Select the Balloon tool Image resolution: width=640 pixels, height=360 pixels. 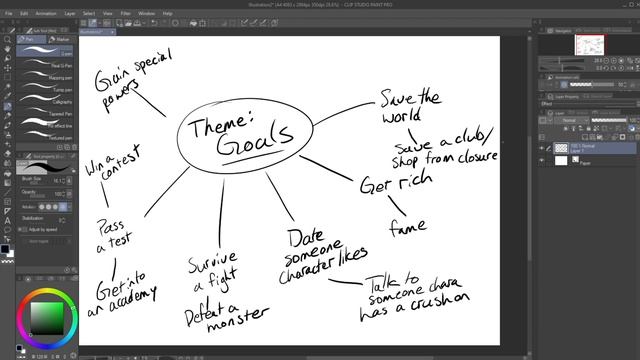pos(7,230)
